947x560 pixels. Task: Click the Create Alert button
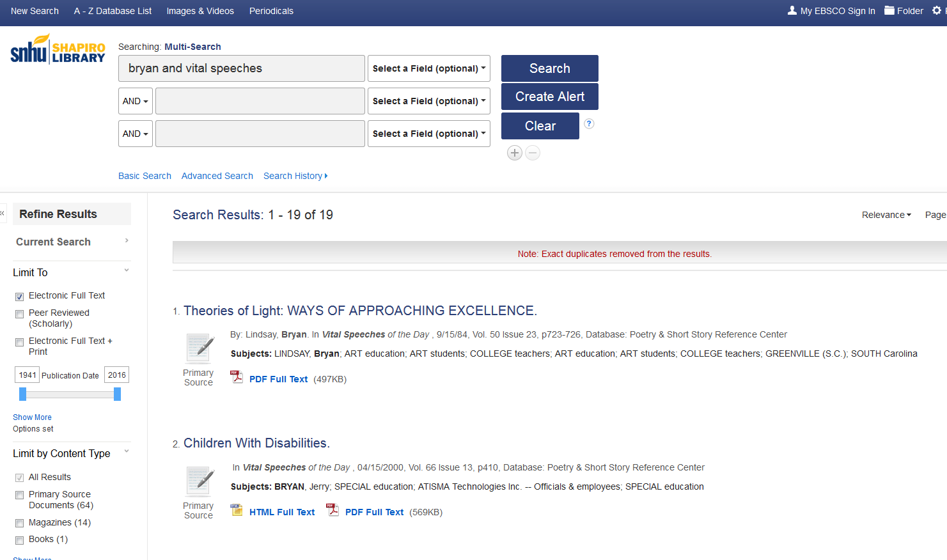(x=550, y=97)
